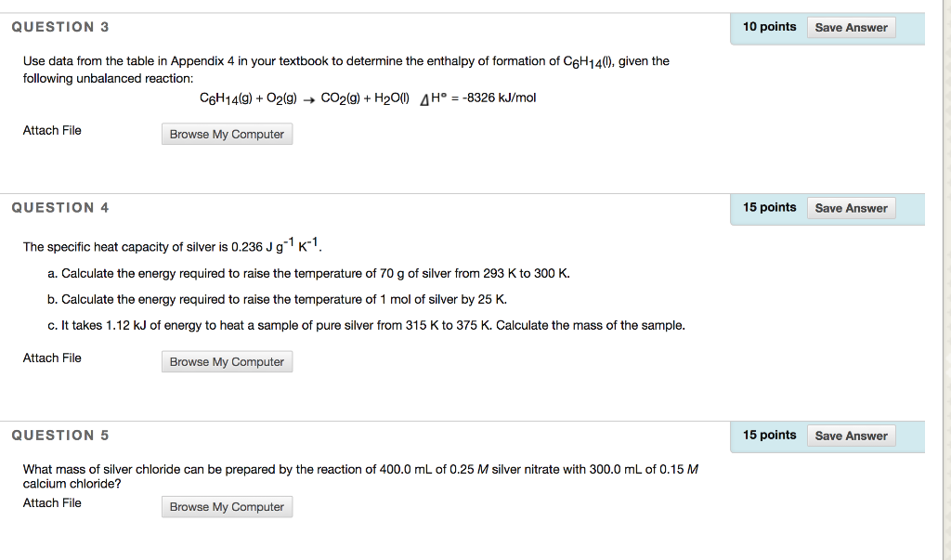Click the Attach File label in Question 5
The height and width of the screenshot is (560, 951).
pos(51,502)
